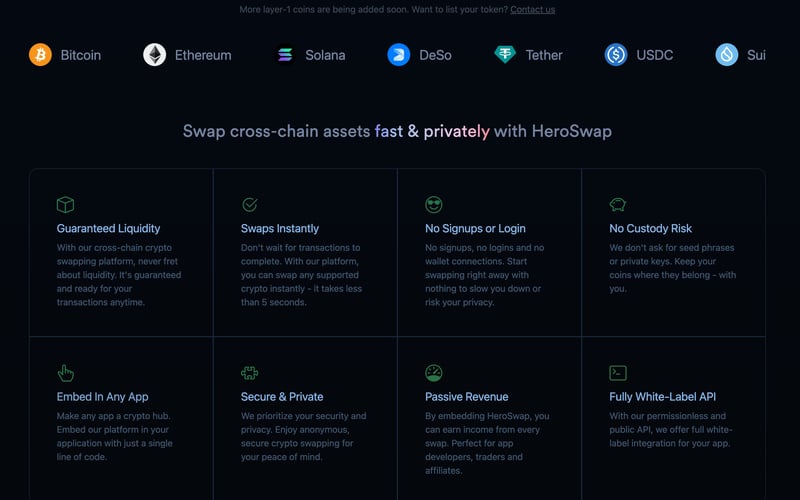
Task: Click the description starting 'By embedding HeroSwap'
Action: click(487, 443)
